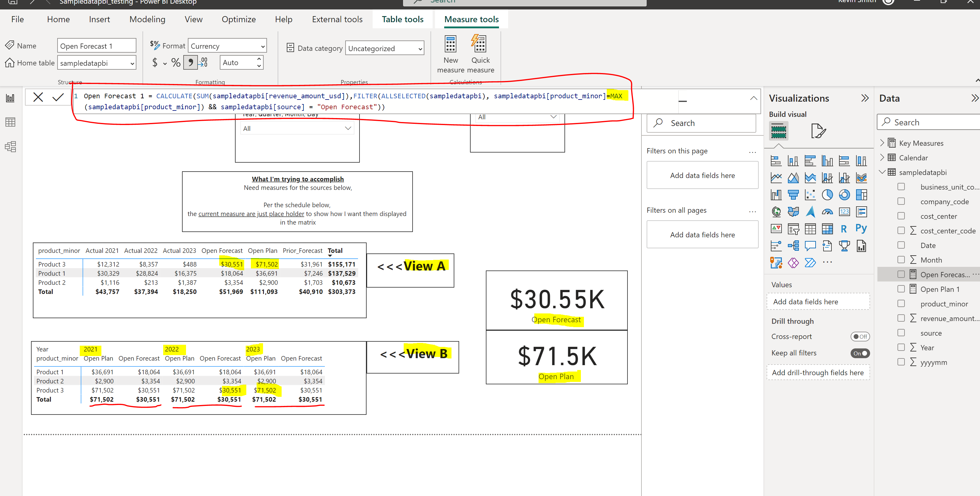Check the product_minor field
This screenshot has height=496, width=980.
901,303
